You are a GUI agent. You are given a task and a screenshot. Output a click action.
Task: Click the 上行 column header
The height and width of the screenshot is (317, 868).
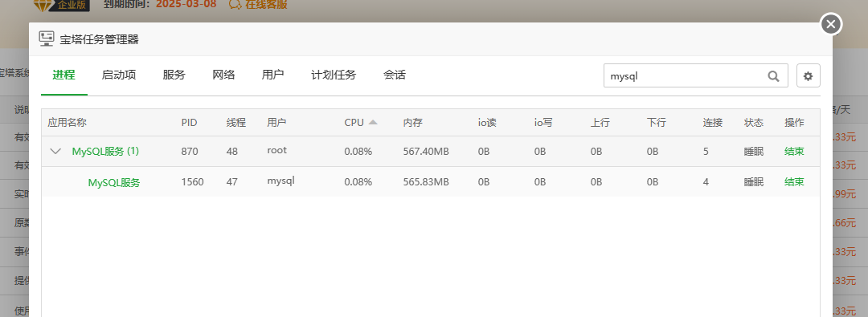tap(600, 123)
